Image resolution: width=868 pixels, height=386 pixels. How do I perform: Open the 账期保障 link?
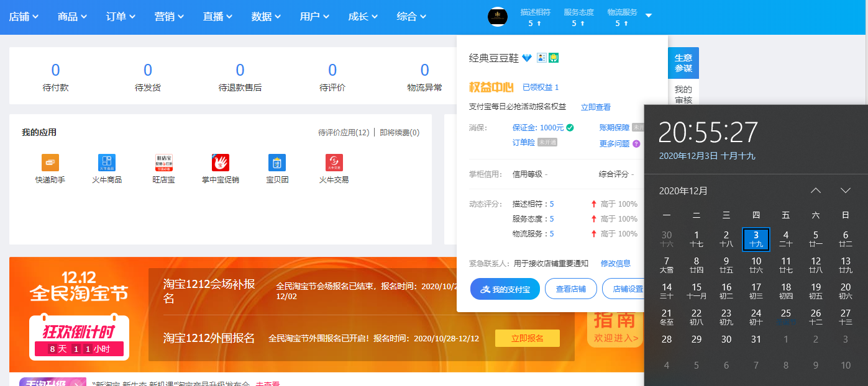coord(614,127)
